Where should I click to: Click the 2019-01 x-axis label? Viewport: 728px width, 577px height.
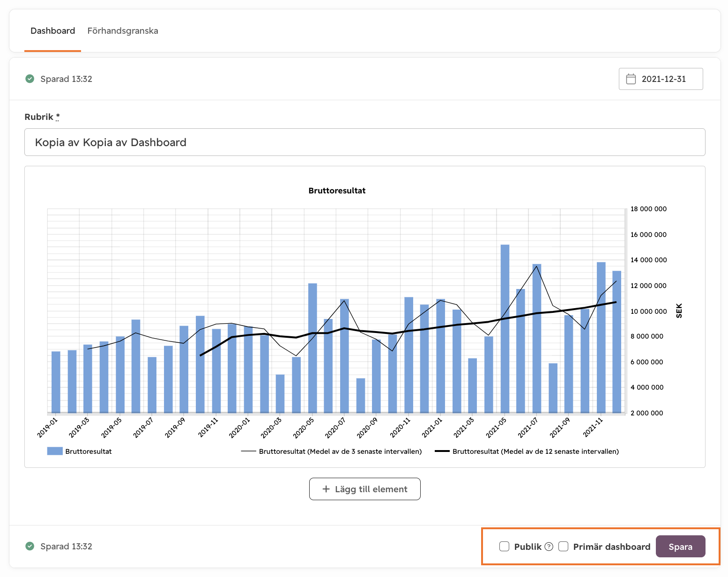pos(48,427)
